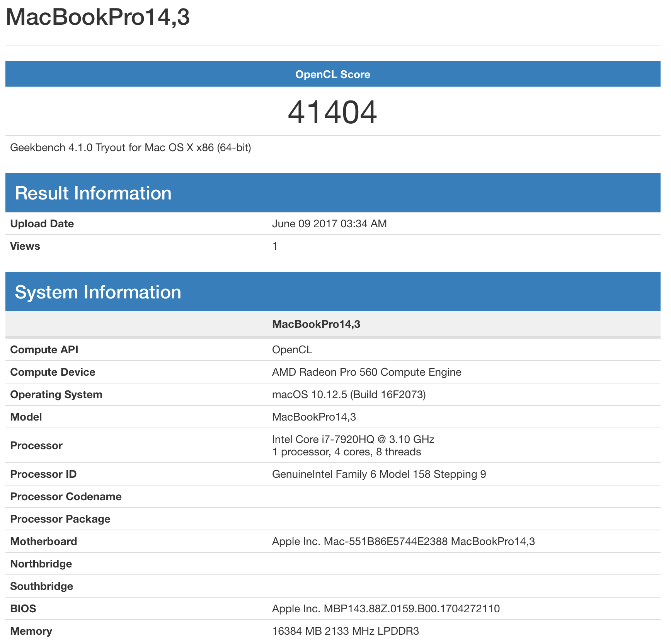Click the BIOS label
Image resolution: width=671 pixels, height=644 pixels.
23,609
